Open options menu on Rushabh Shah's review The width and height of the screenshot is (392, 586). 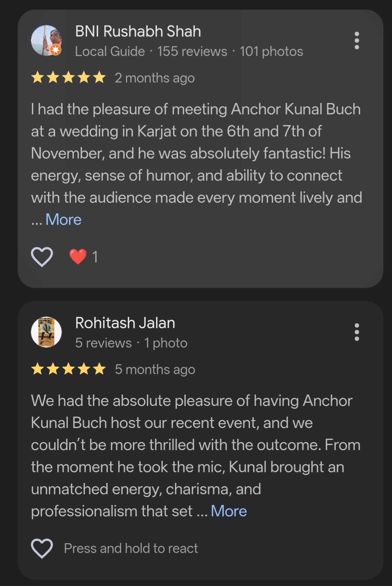[357, 40]
